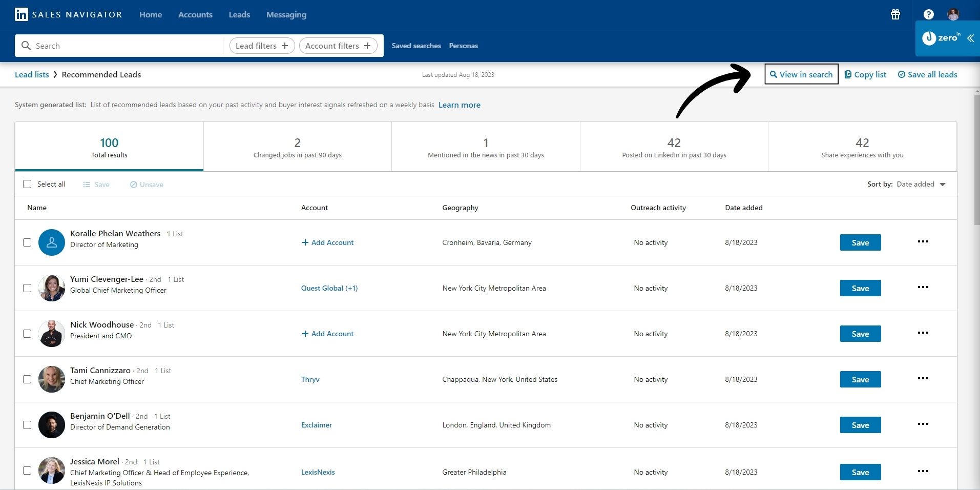
Task: Open the Accounts menu
Action: [195, 14]
